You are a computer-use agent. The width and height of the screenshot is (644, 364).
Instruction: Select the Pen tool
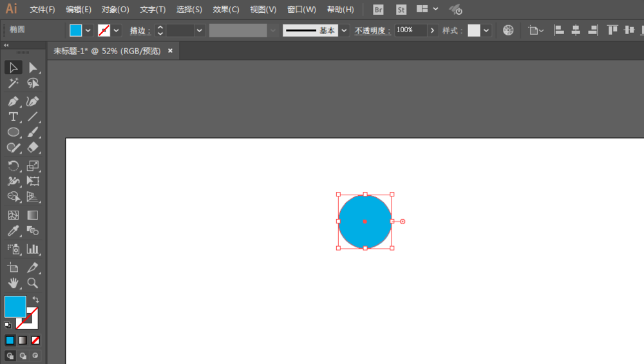point(13,101)
